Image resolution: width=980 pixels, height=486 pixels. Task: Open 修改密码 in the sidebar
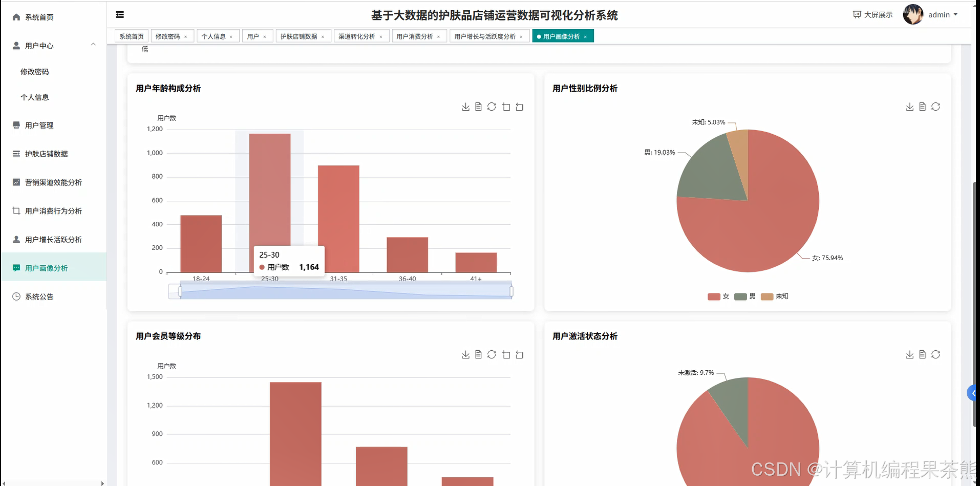click(34, 72)
